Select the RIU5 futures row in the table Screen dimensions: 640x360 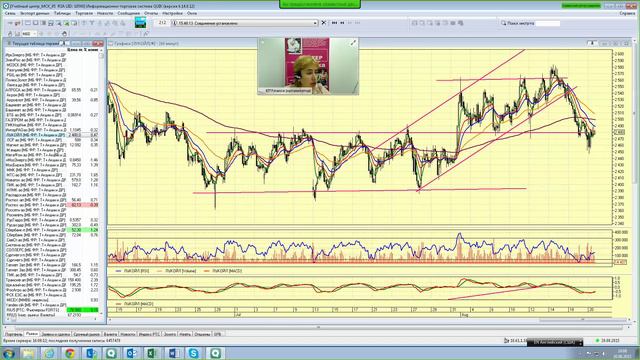[x=52, y=310]
